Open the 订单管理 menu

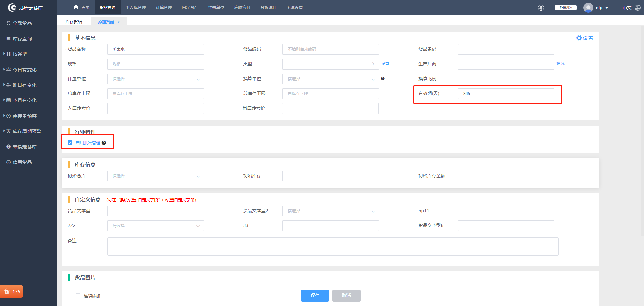(x=164, y=7)
